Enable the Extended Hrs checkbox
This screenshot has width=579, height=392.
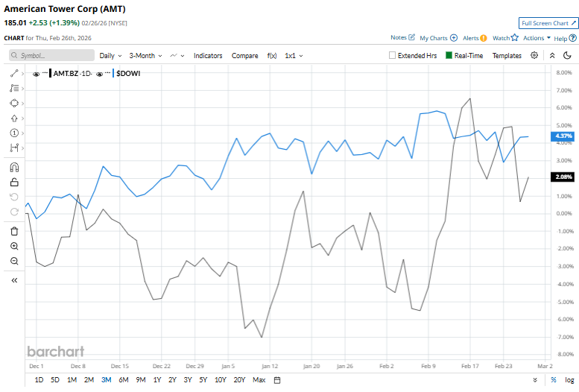pyautogui.click(x=393, y=55)
